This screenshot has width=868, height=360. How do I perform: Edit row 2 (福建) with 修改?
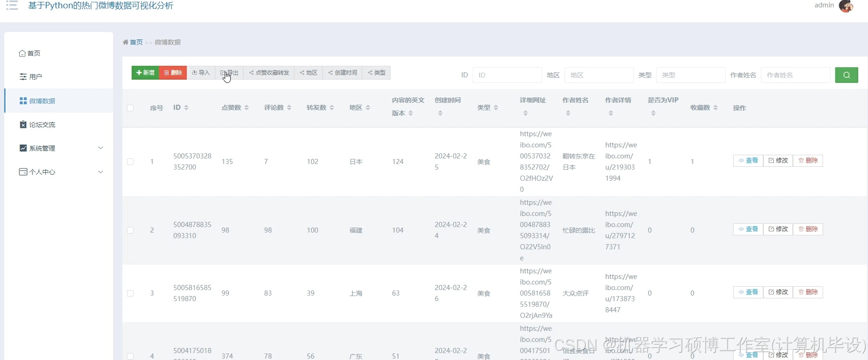[x=778, y=229]
